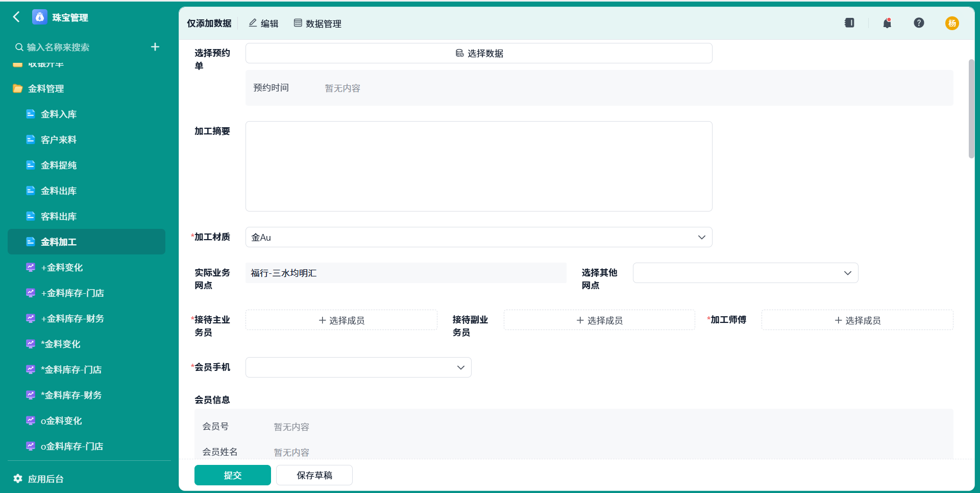Click the o金料变化 report icon
980x493 pixels.
click(x=31, y=420)
